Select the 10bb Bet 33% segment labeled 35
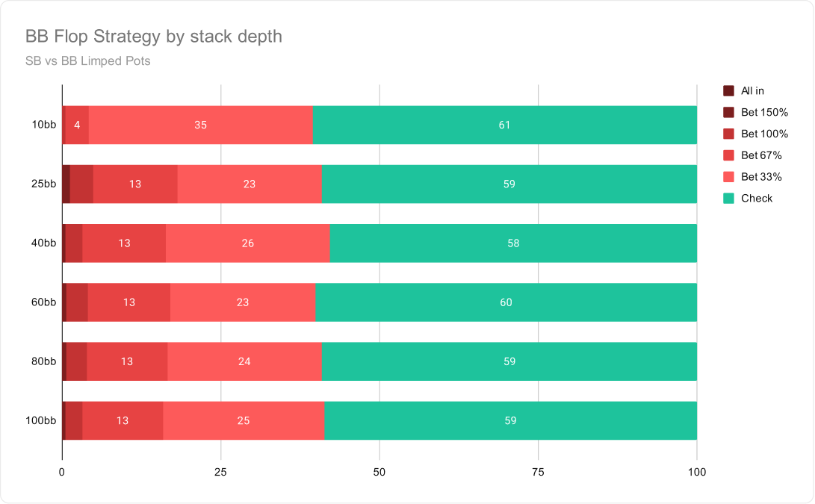Viewport: 815px width, 504px height. [201, 125]
